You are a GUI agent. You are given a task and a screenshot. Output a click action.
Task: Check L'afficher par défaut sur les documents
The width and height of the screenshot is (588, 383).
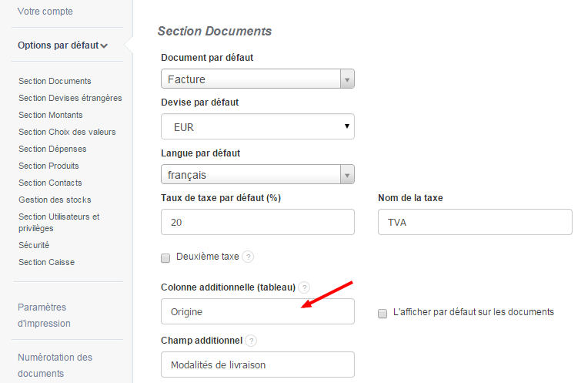383,313
